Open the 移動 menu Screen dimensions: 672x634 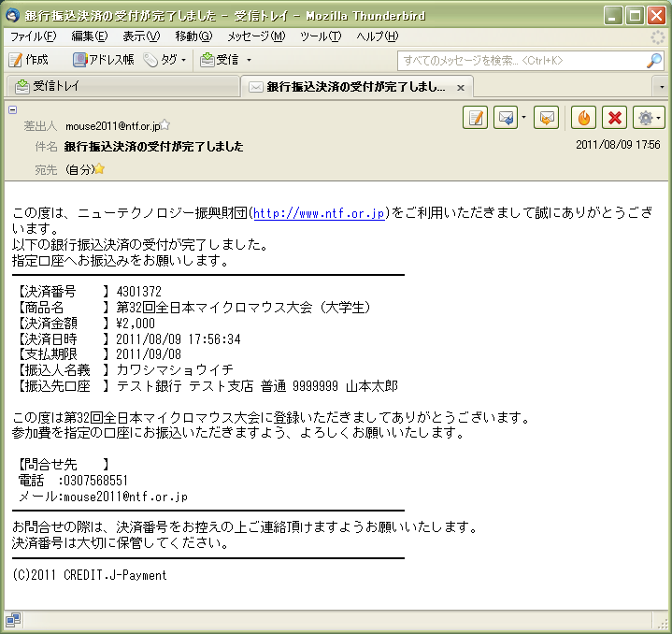point(193,36)
